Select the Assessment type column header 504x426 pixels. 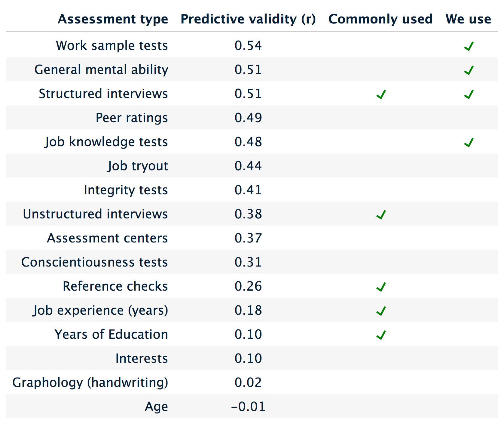tap(113, 19)
